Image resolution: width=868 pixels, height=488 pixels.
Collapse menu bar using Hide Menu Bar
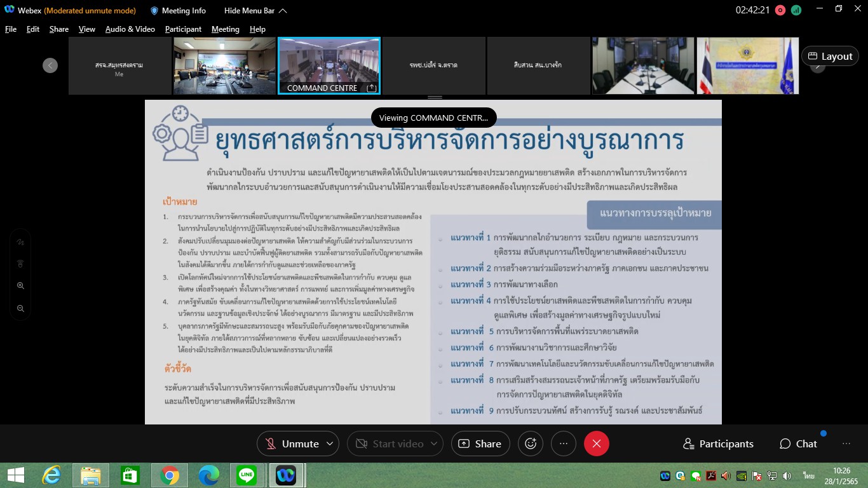(255, 11)
